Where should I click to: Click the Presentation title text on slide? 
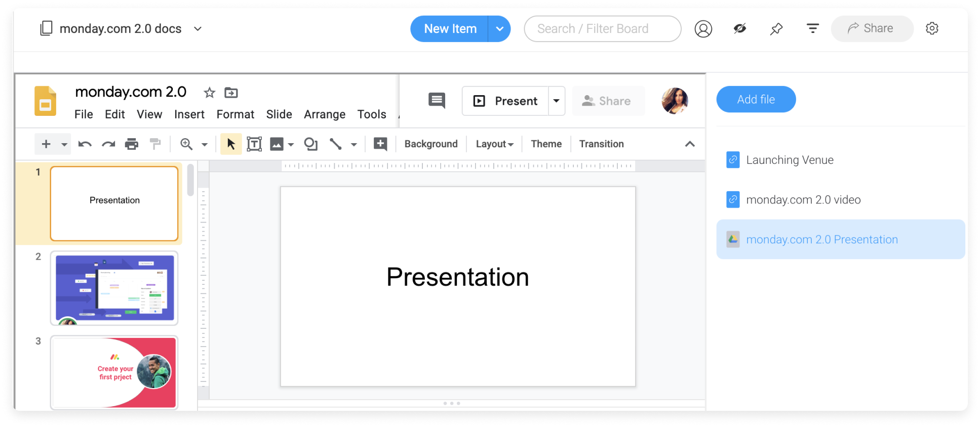458,277
